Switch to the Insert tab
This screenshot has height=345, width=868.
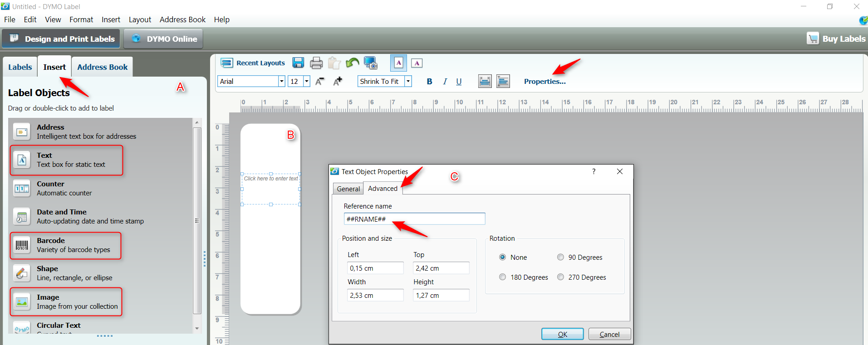pos(54,67)
